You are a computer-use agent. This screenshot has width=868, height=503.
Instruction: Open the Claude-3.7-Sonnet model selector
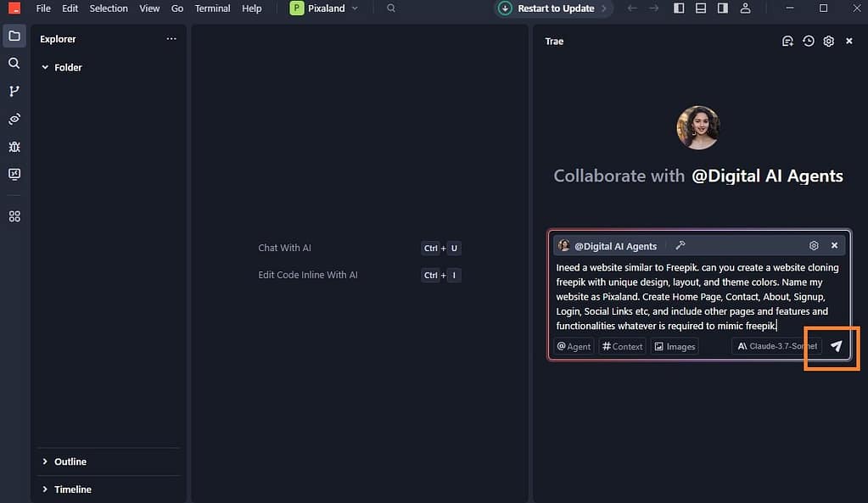pos(776,346)
